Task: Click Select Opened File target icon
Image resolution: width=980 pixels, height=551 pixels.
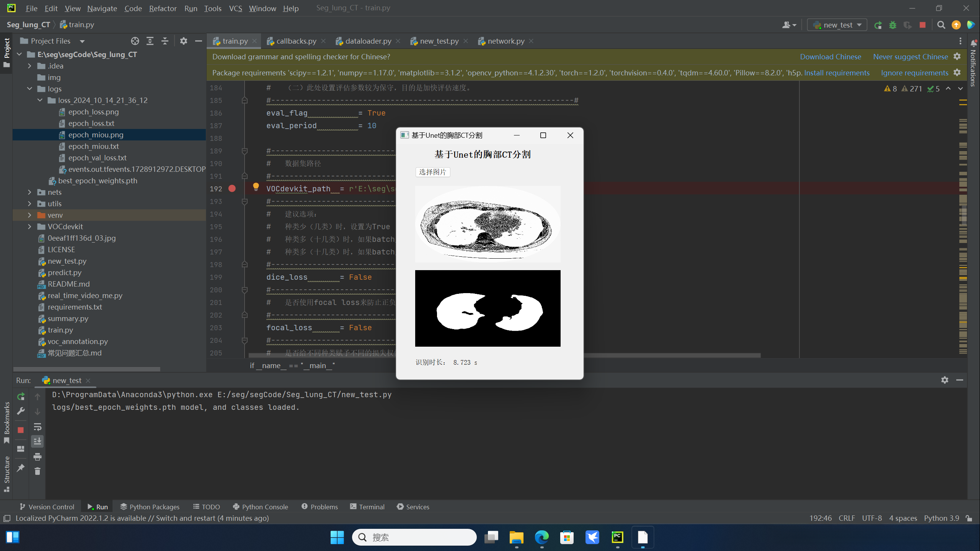Action: point(135,41)
